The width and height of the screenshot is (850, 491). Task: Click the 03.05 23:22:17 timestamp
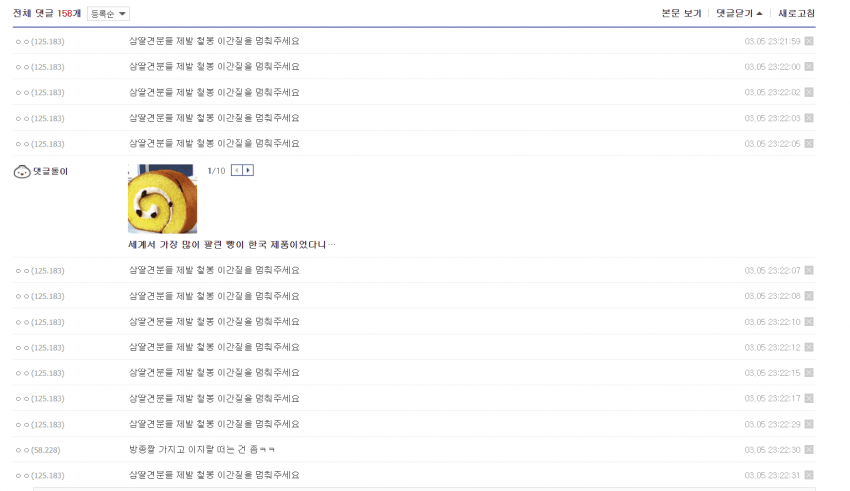point(772,398)
